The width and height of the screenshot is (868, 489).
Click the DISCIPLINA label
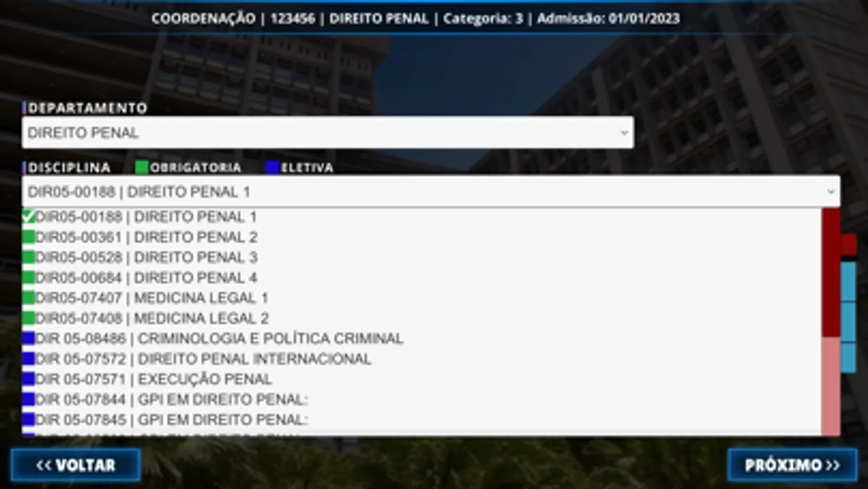69,167
